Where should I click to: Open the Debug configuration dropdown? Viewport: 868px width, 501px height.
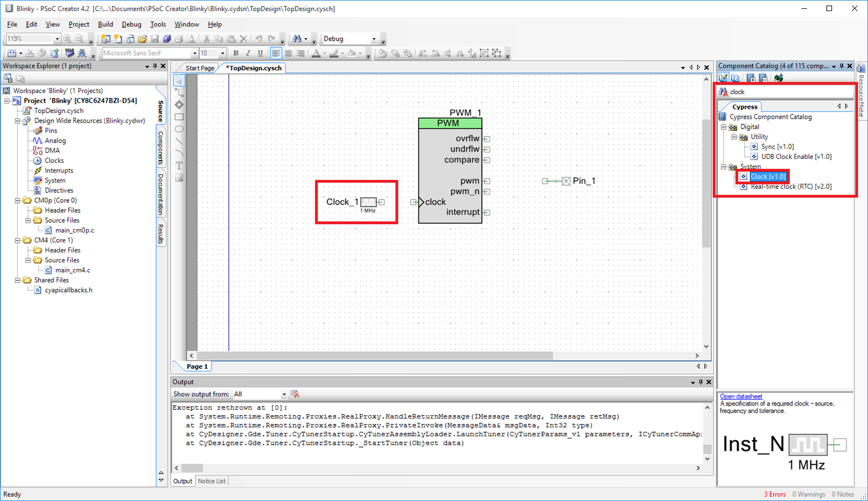coord(374,39)
